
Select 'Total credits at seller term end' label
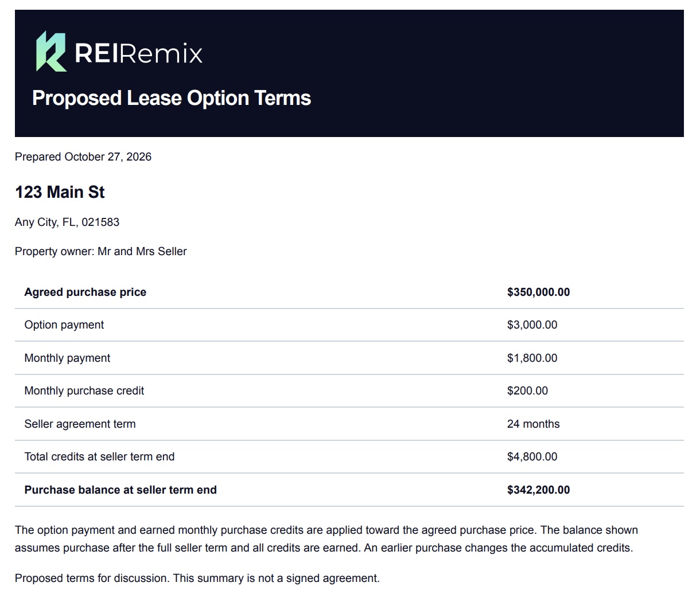[x=99, y=457]
